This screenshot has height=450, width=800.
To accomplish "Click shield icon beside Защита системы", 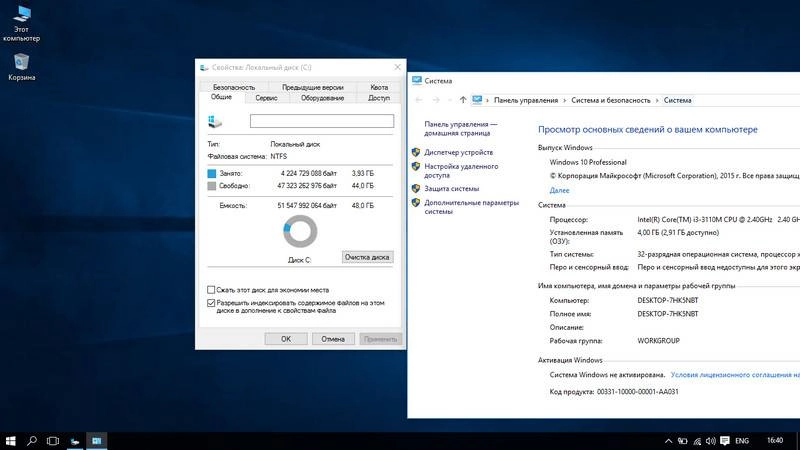I will click(416, 189).
